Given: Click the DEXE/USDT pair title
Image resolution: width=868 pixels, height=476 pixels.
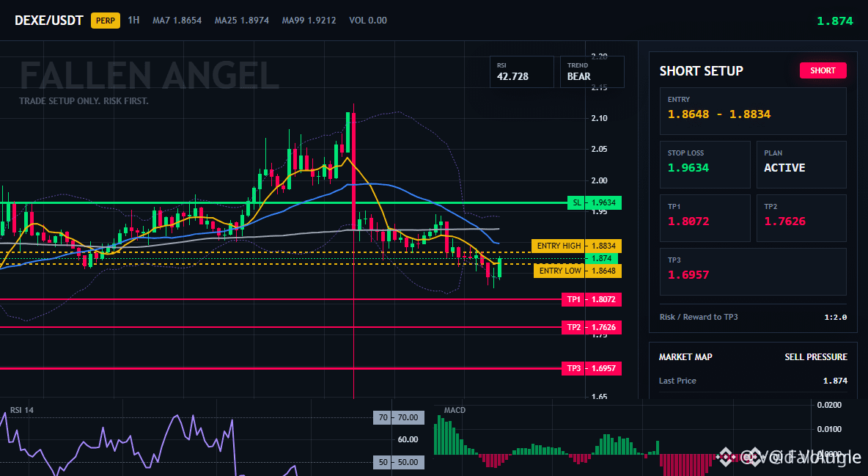Looking at the screenshot, I should (48, 21).
